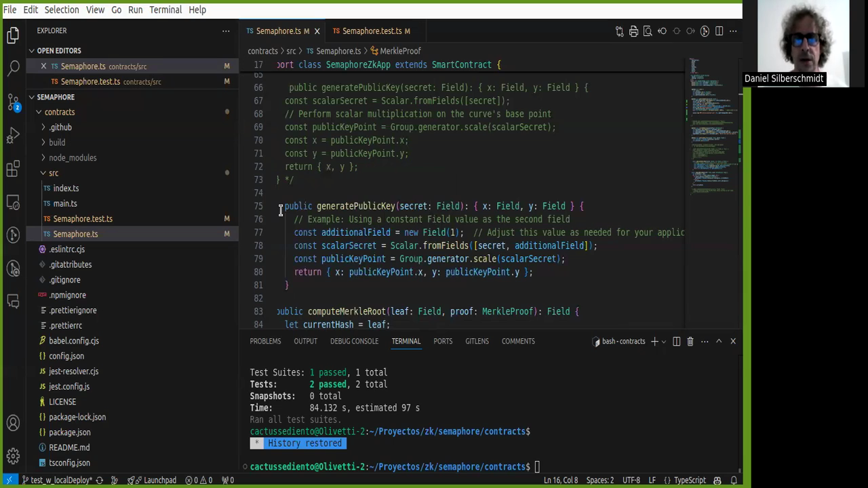Open package.json in file tree

[x=69, y=432]
